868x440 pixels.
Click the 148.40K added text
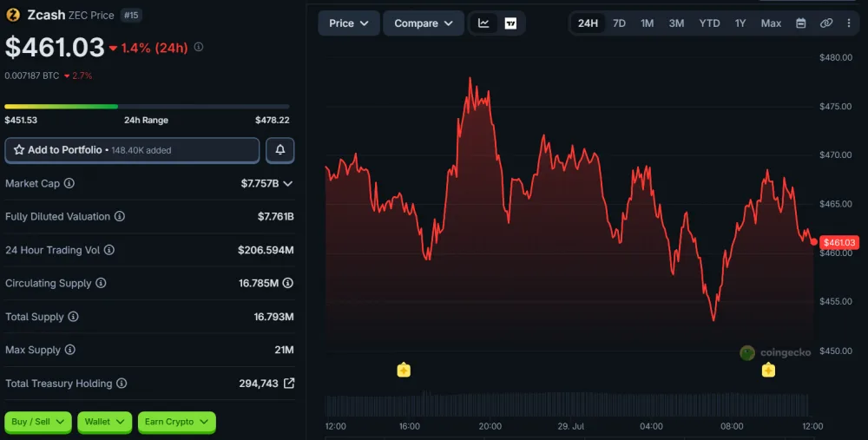pos(141,150)
